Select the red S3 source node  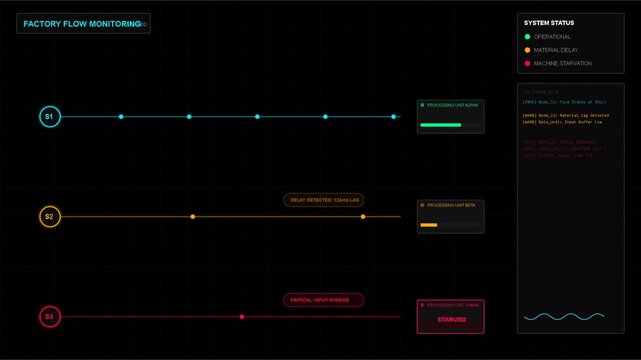(50, 316)
